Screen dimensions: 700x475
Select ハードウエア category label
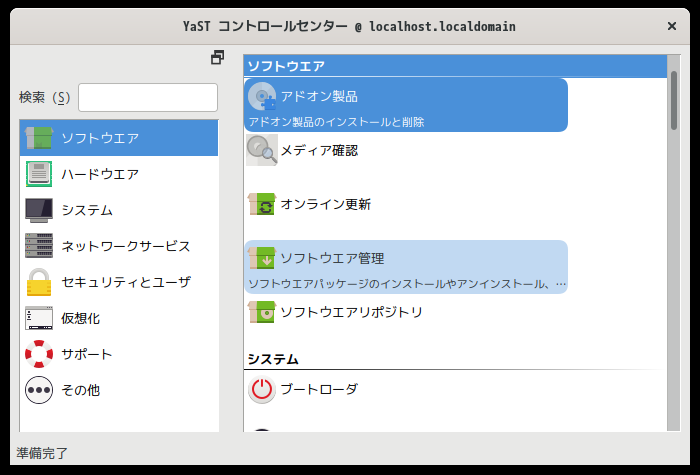pyautogui.click(x=100, y=174)
